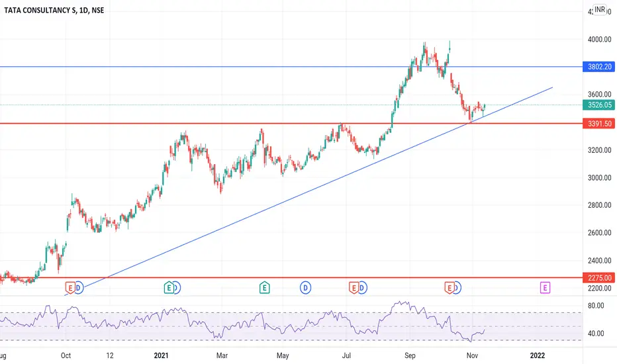Image resolution: width=617 pixels, height=364 pixels.
Task: Open the green earnings E marker at 2021 start
Action: [x=169, y=288]
